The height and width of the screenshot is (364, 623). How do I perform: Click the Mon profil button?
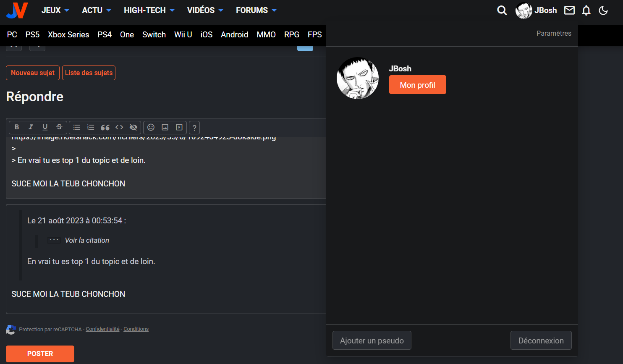pyautogui.click(x=417, y=85)
